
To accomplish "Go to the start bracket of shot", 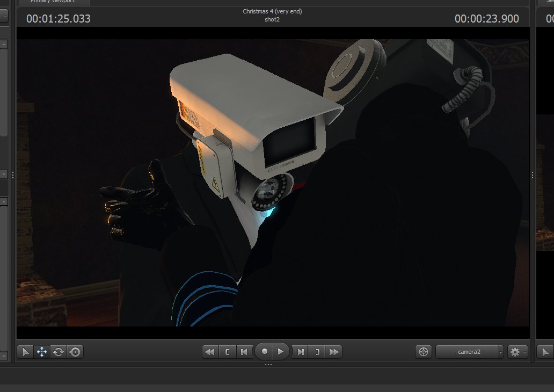I will pyautogui.click(x=227, y=352).
